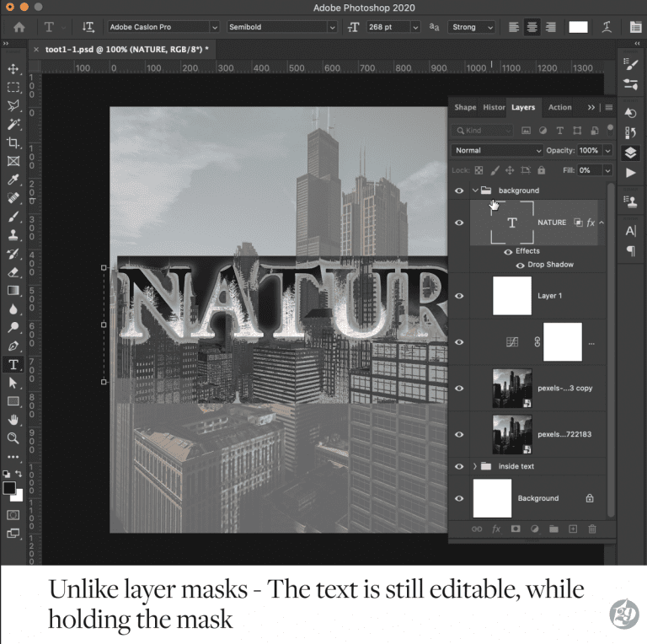The width and height of the screenshot is (647, 644).
Task: Click the Change Screen Mode icon
Action: coord(13,534)
